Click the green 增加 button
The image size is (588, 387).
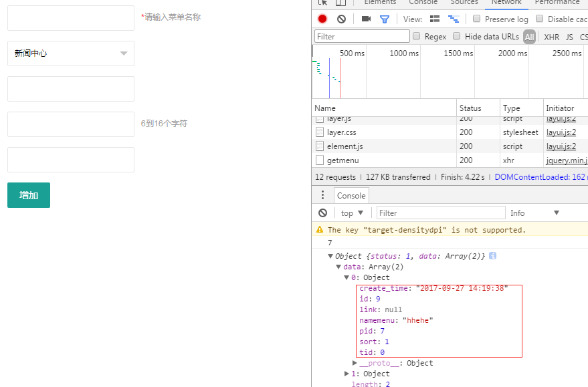click(x=29, y=195)
